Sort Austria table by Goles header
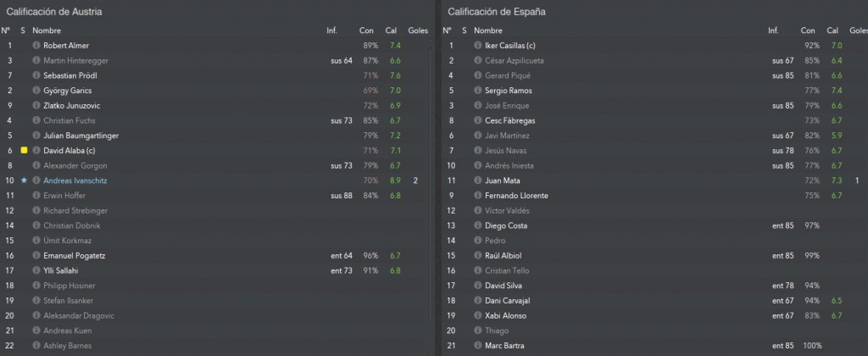 [x=418, y=31]
